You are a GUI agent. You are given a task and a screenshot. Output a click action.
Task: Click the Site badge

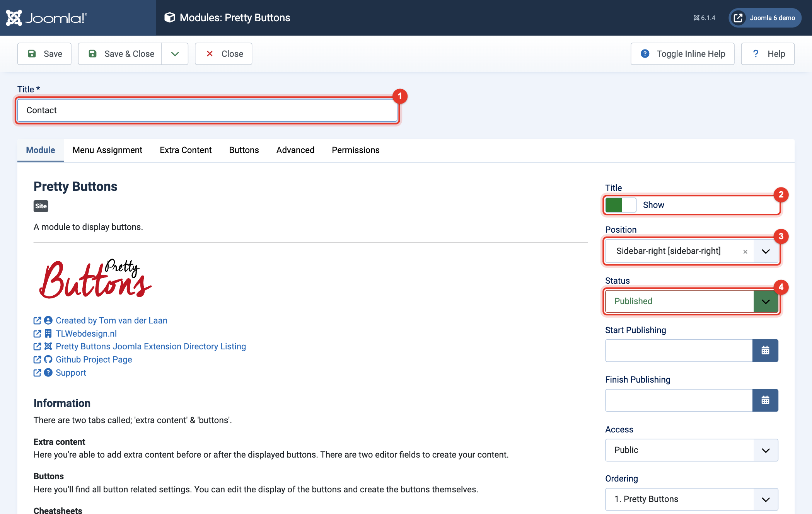41,206
